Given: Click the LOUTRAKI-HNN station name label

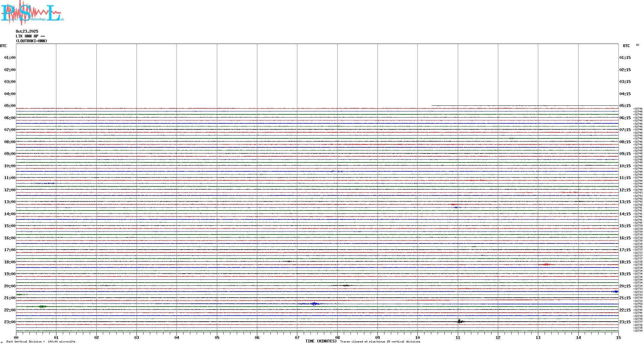Looking at the screenshot, I should [x=31, y=41].
